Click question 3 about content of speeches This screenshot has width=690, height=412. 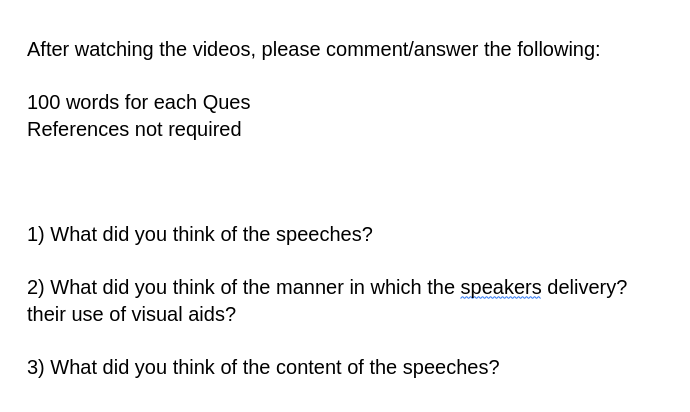(x=263, y=368)
